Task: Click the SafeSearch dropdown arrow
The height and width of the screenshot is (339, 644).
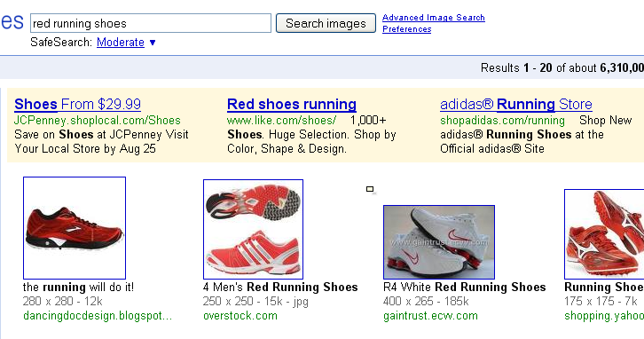Action: tap(153, 43)
